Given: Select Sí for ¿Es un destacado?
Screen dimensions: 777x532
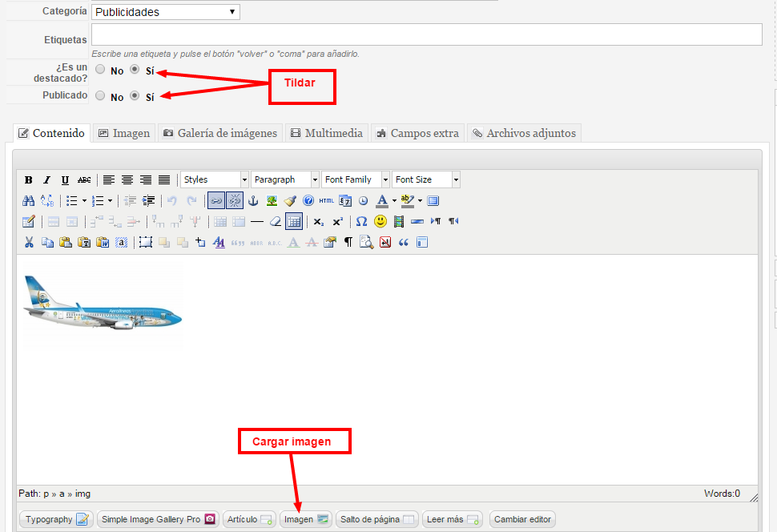Looking at the screenshot, I should click(x=135, y=70).
